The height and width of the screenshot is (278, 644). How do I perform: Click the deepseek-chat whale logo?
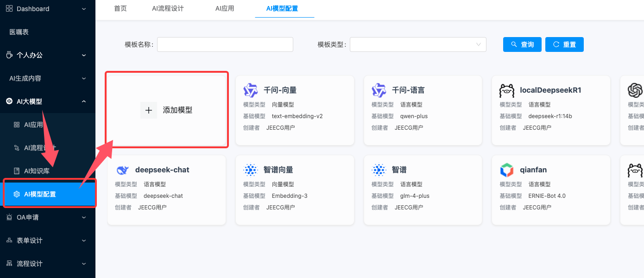coord(122,170)
